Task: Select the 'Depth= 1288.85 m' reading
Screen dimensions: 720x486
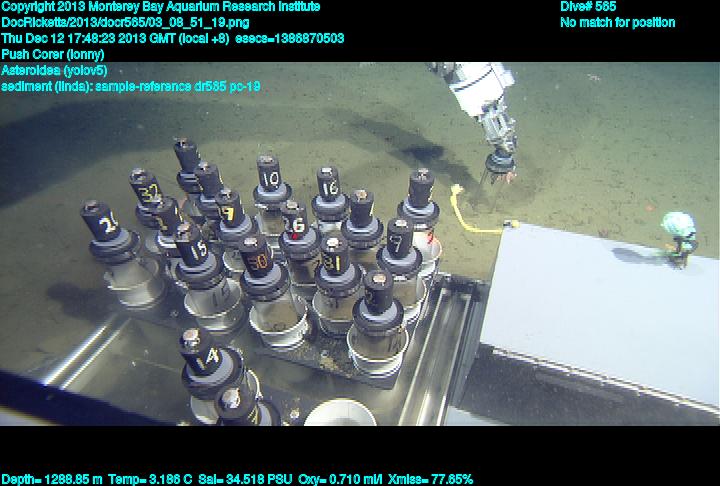Action: (52, 479)
